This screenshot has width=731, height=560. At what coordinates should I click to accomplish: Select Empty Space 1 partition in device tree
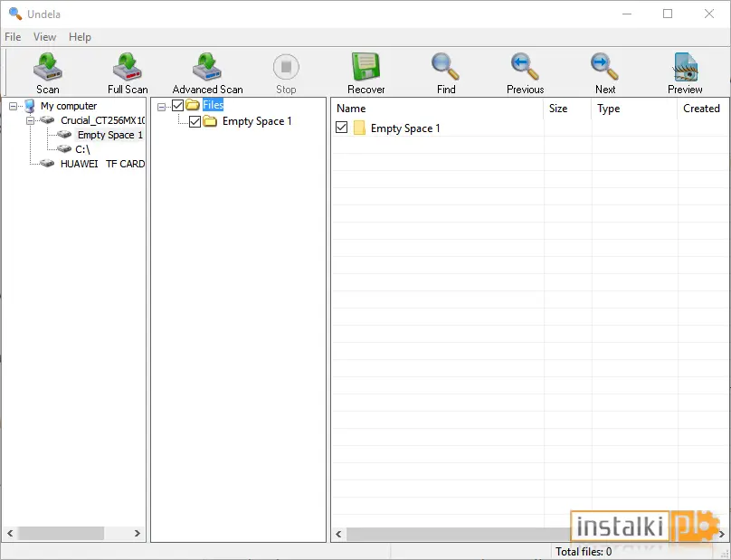click(x=110, y=135)
